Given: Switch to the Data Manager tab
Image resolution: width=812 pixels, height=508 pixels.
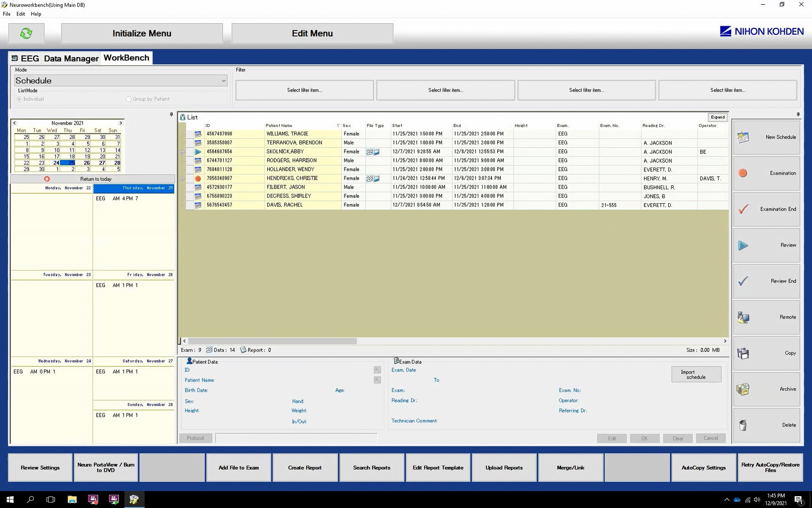Looking at the screenshot, I should pyautogui.click(x=71, y=58).
